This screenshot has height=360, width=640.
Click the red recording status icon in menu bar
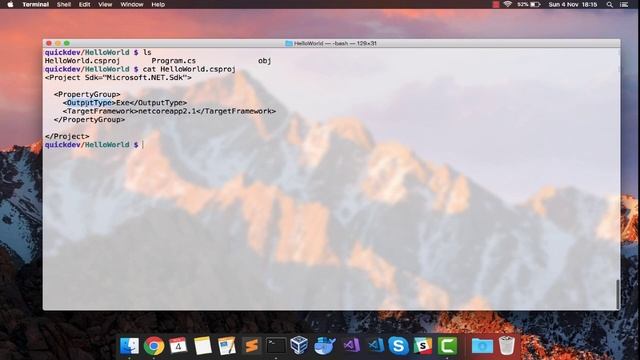pyautogui.click(x=496, y=4)
